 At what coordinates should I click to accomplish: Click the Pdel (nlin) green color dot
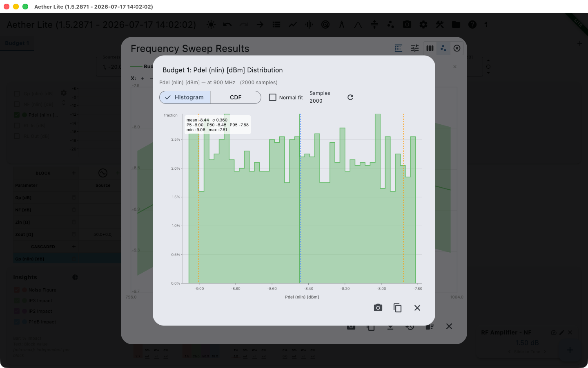24,115
